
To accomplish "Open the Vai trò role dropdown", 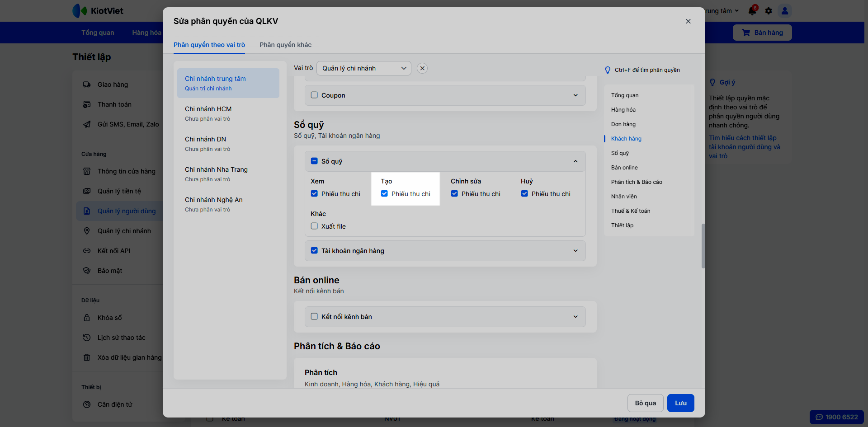I will tap(363, 68).
